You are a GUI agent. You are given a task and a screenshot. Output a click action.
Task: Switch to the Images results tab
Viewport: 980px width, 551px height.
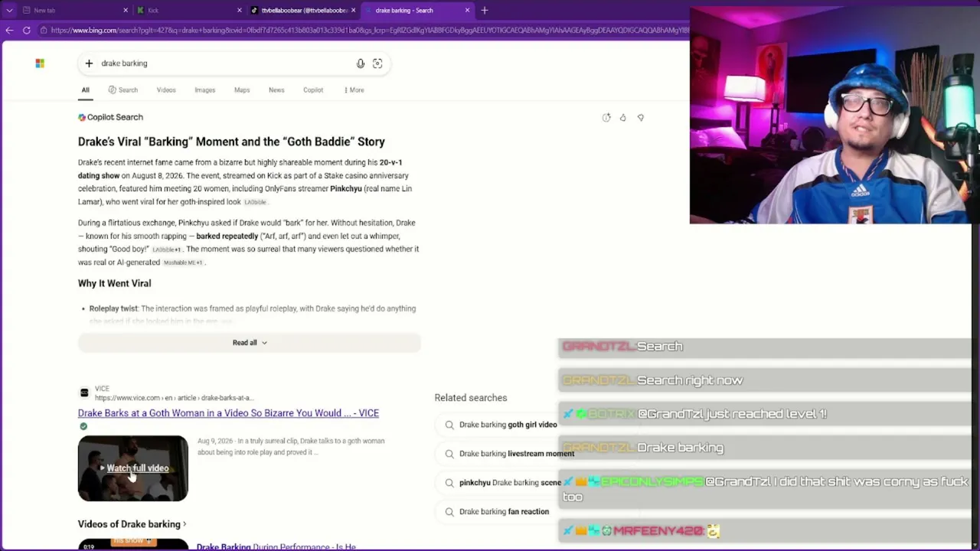pyautogui.click(x=204, y=90)
